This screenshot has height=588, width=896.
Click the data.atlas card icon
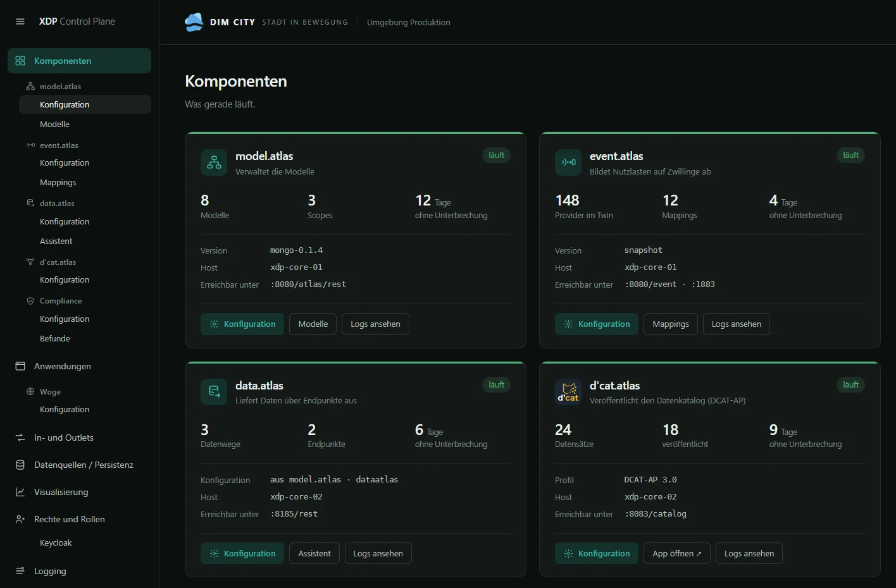214,392
